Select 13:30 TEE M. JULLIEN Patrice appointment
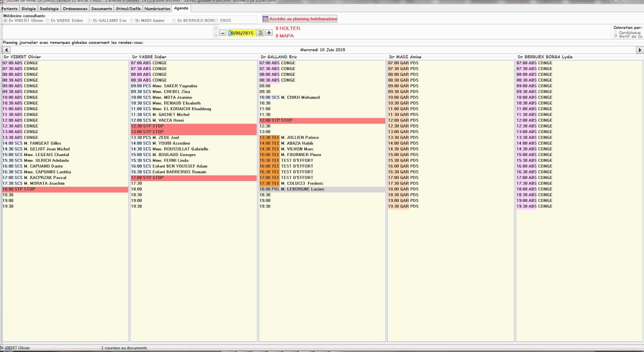Viewport: 644px width, 352px height. (322, 138)
